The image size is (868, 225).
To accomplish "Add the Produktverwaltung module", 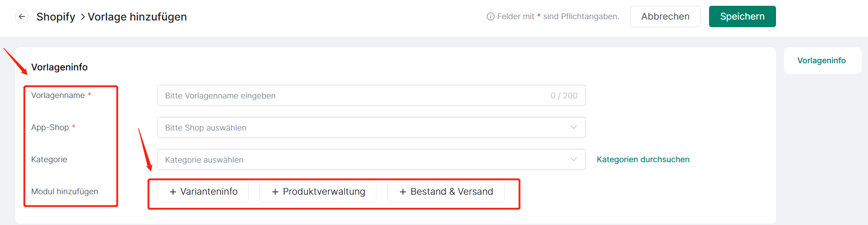I will click(x=317, y=192).
